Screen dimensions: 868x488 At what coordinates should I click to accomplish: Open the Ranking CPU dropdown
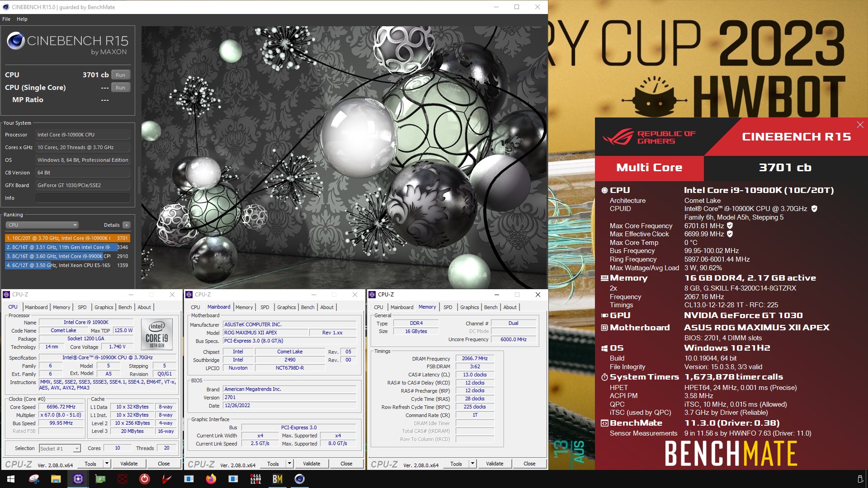pos(42,225)
